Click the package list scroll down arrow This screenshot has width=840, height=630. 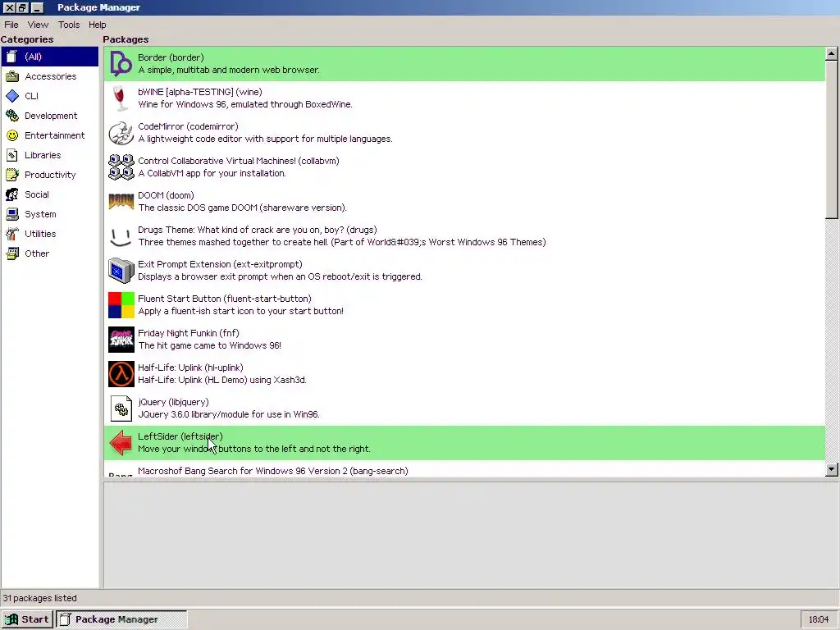pos(832,470)
